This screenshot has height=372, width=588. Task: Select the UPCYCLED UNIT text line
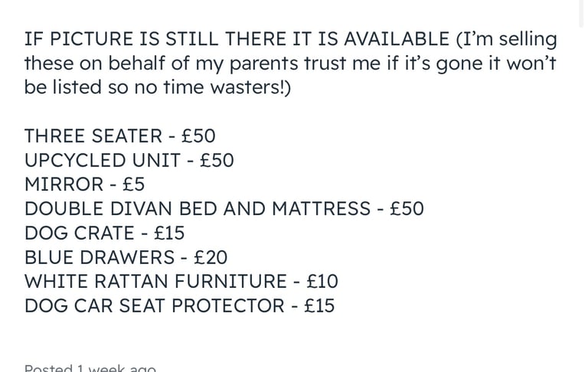129,160
